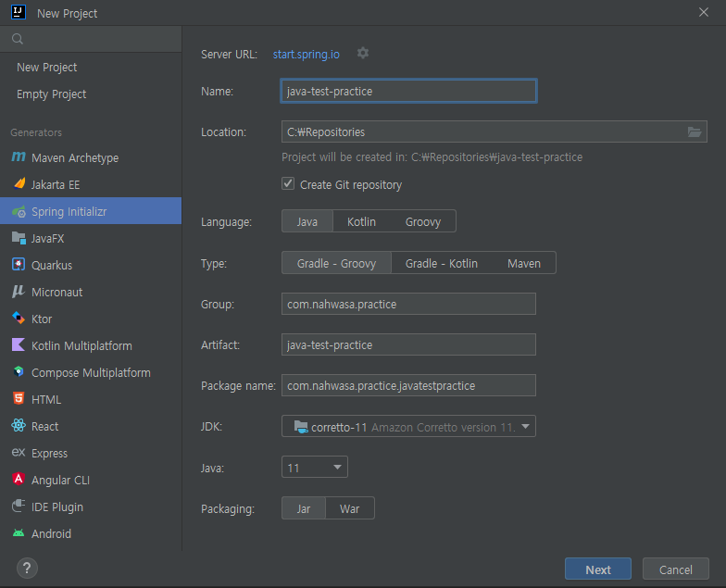The width and height of the screenshot is (726, 588).
Task: Select War packaging
Action: [350, 508]
